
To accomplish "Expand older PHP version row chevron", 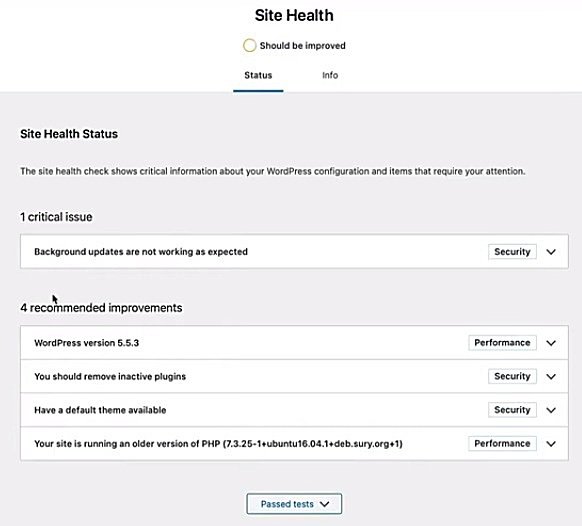I will coord(551,444).
